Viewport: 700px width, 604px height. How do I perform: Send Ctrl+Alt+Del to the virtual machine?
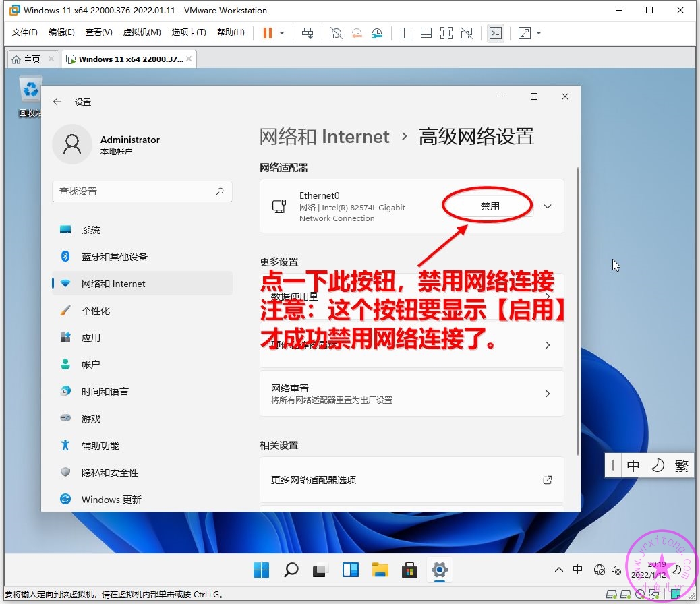[308, 32]
